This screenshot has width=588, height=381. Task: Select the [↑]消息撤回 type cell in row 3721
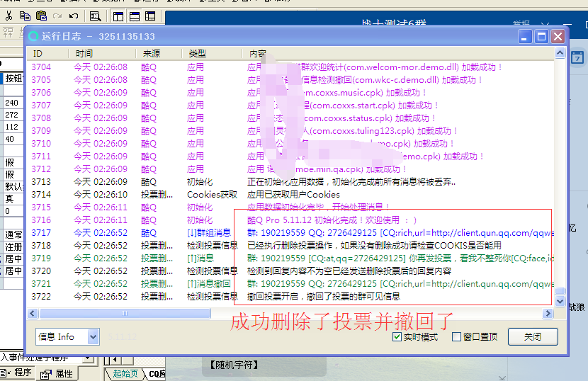click(209, 284)
